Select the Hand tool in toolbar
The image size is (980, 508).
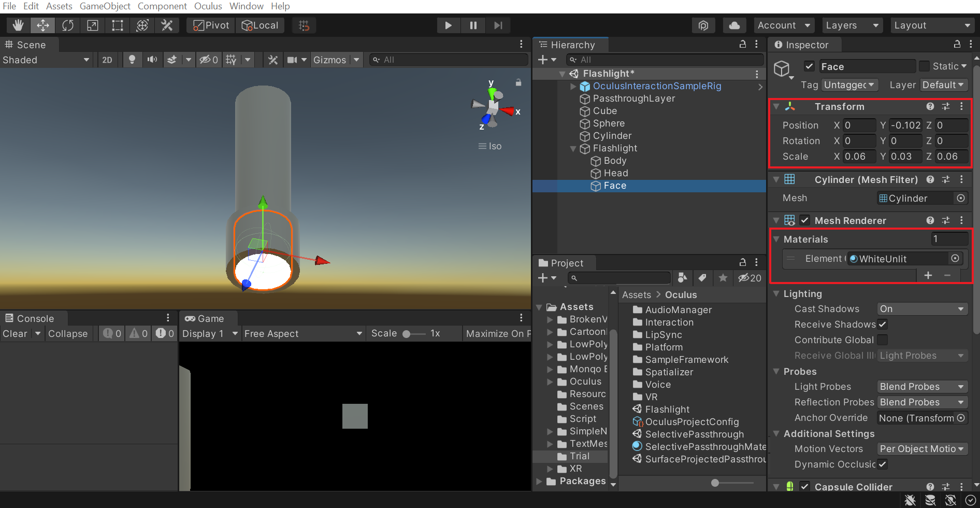pos(18,25)
